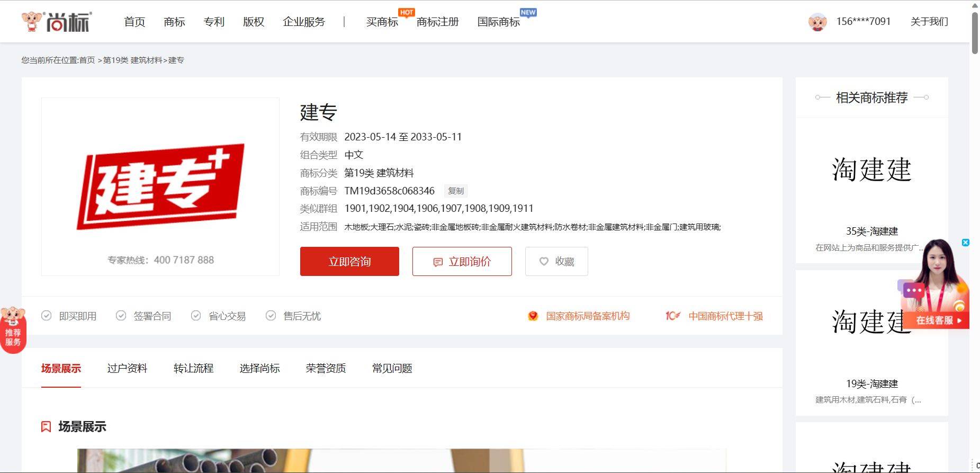
Task: Open 商标注册 in the navigation bar
Action: 438,22
